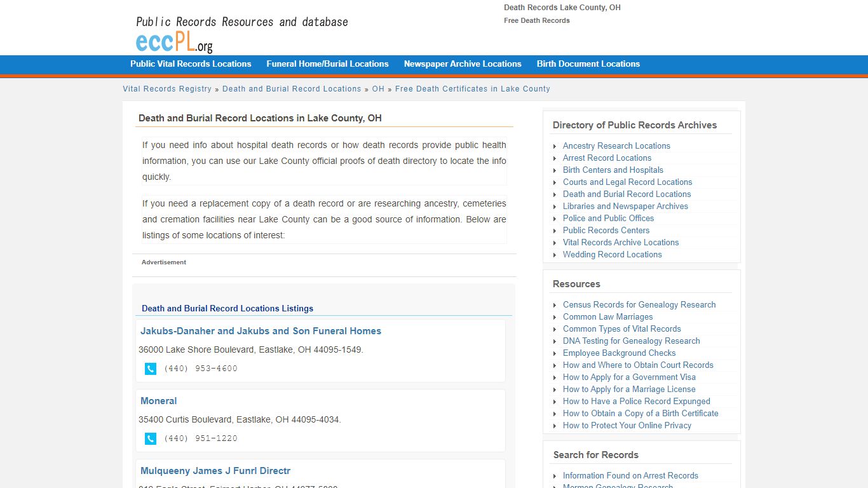
Task: Open Arrest Record Locations link
Action: pyautogui.click(x=607, y=158)
